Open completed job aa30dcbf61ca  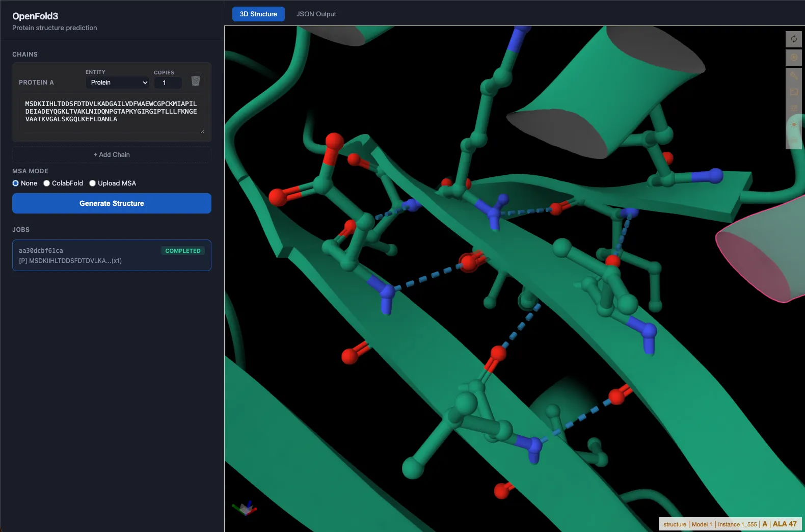click(x=112, y=255)
